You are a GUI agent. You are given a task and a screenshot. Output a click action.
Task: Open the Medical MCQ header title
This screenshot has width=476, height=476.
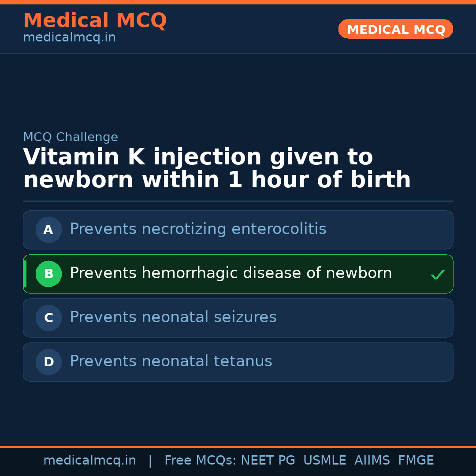[95, 21]
